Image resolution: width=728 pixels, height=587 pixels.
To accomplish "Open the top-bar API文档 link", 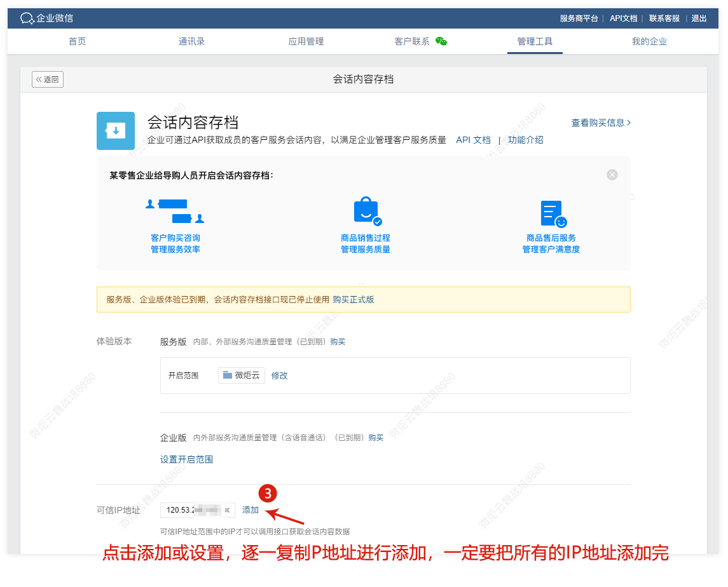I will click(623, 18).
